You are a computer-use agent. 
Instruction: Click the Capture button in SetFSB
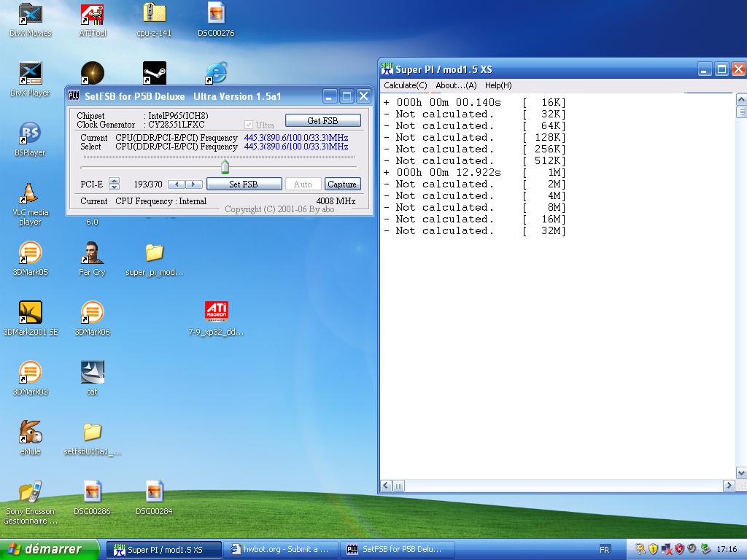click(342, 184)
